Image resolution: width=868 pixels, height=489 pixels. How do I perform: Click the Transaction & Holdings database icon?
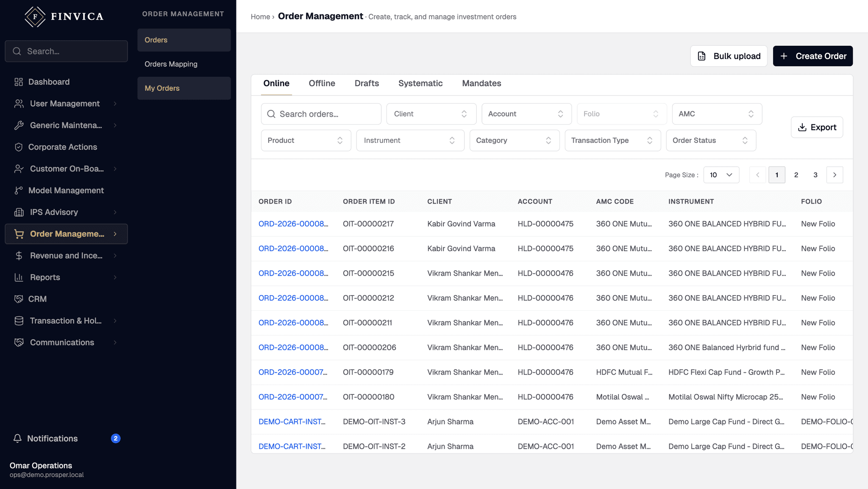click(19, 321)
